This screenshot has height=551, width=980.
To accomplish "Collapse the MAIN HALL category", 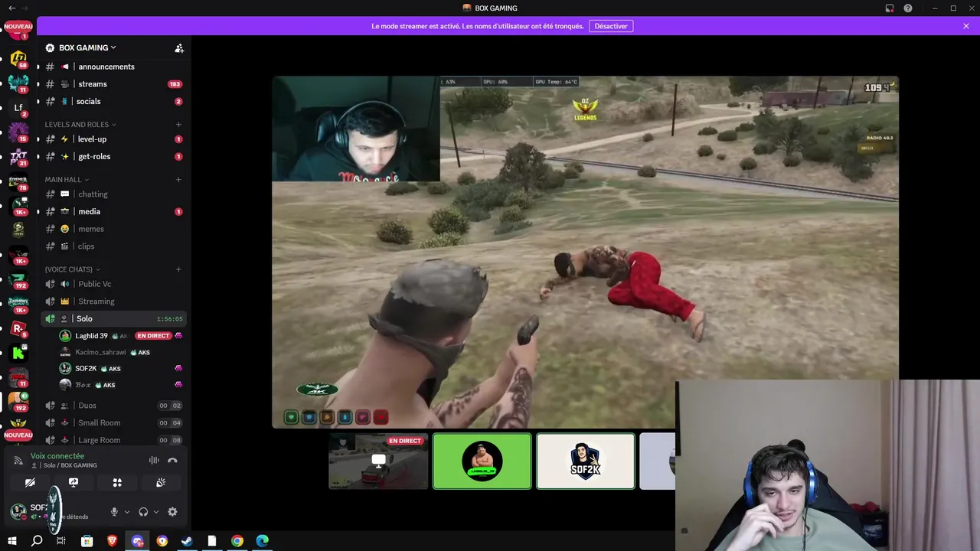I will pyautogui.click(x=67, y=180).
